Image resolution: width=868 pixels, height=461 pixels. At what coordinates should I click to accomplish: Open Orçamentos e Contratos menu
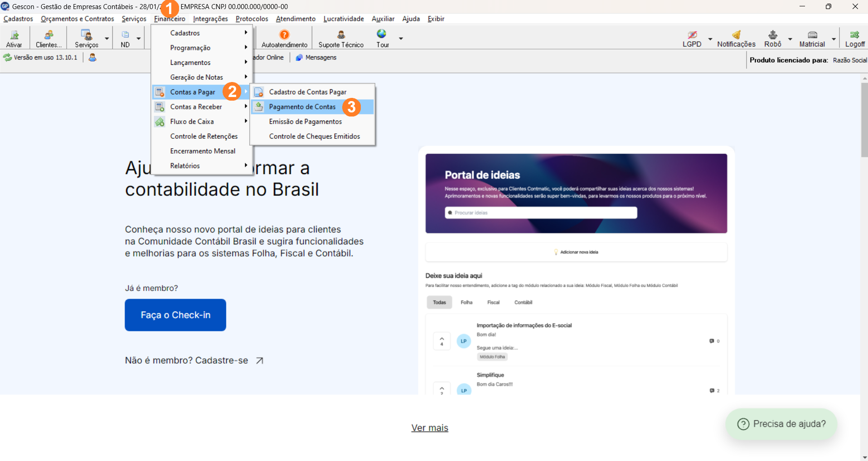point(78,19)
